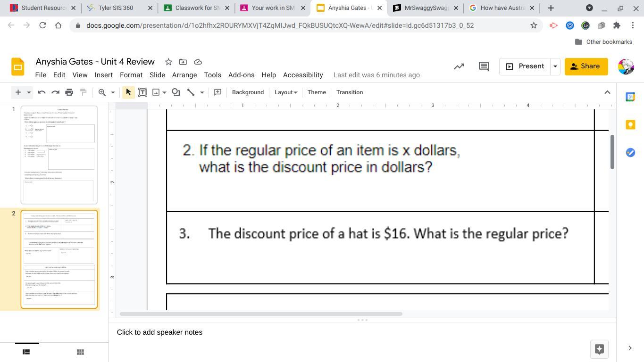Image resolution: width=644 pixels, height=362 pixels.
Task: Click the Insert image icon
Action: [156, 92]
